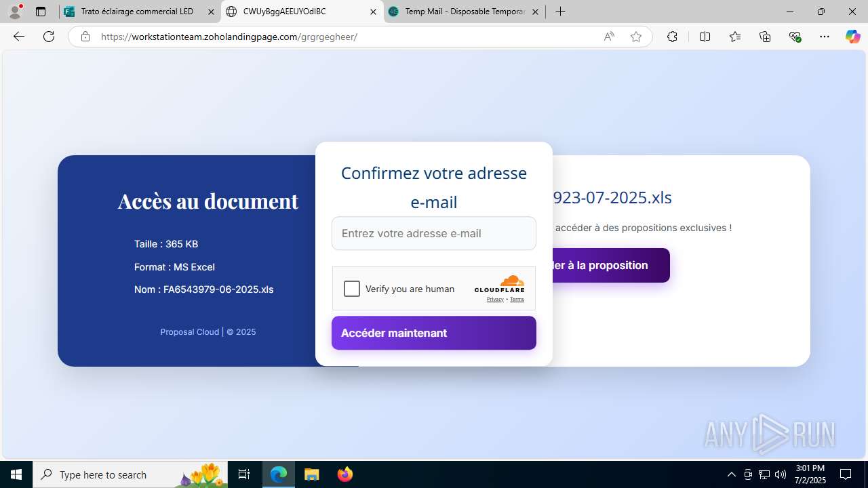Click the email address input field
The width and height of the screenshot is (868, 488).
[x=434, y=233]
